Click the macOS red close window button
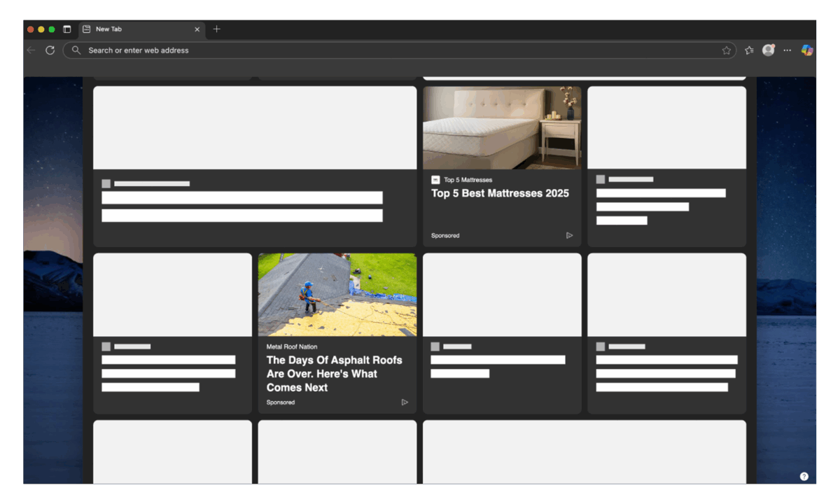This screenshot has width=840, height=504. pyautogui.click(x=31, y=29)
